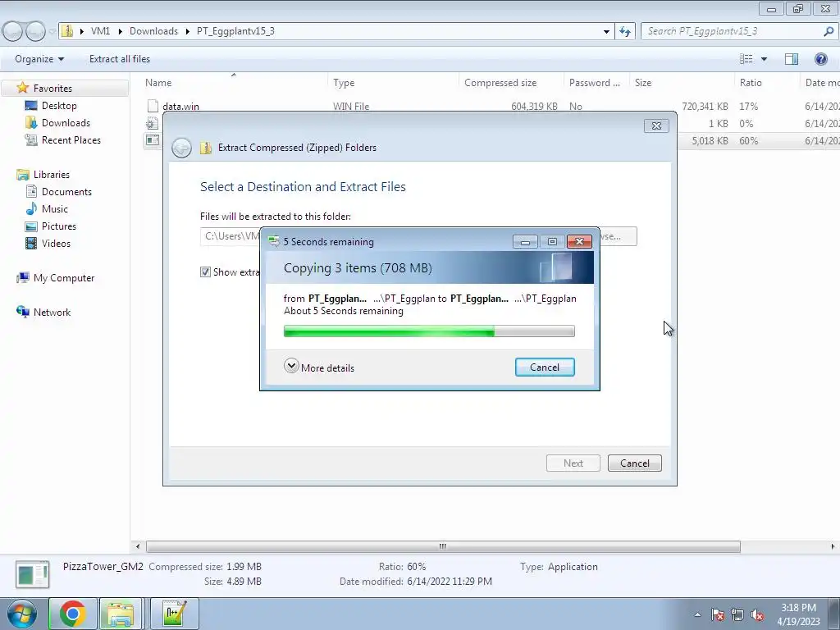Image resolution: width=840 pixels, height=630 pixels.
Task: Click the file list scroll left arrow
Action: [138, 546]
